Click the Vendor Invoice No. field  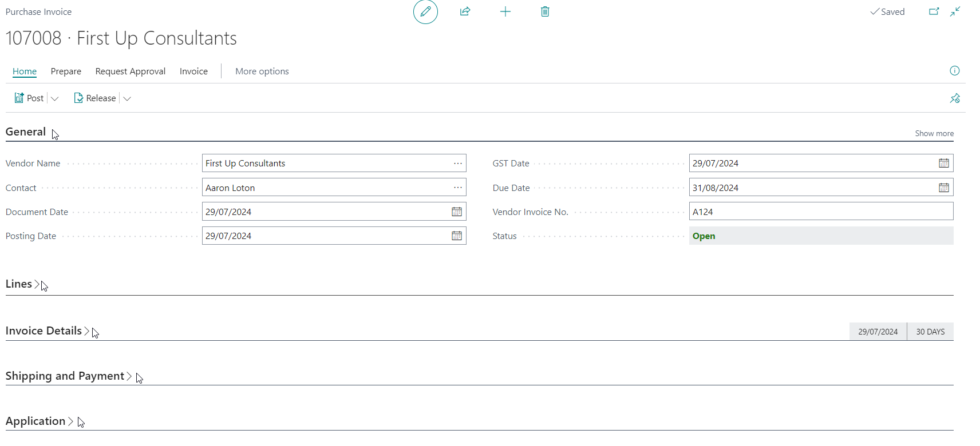820,212
